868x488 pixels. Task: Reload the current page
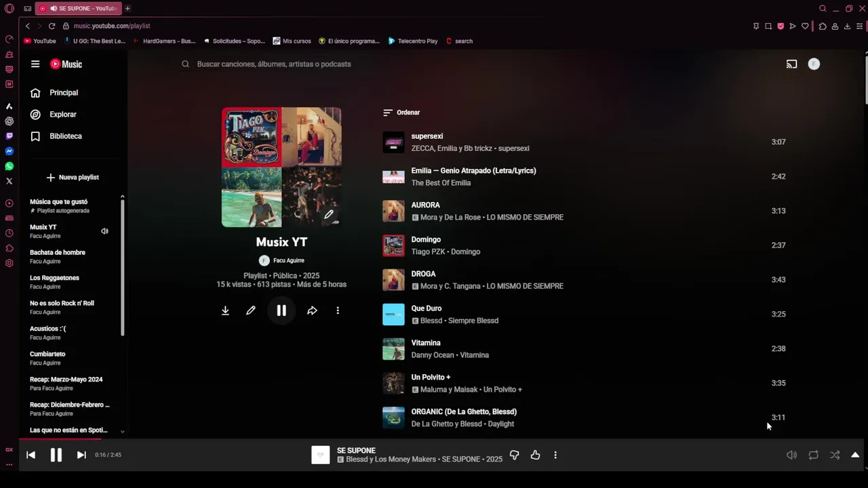click(52, 26)
